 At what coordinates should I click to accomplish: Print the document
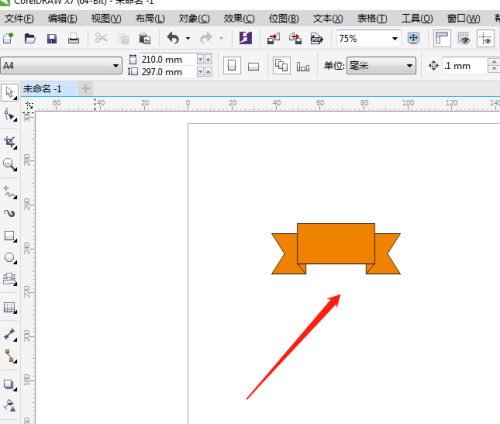[x=73, y=38]
